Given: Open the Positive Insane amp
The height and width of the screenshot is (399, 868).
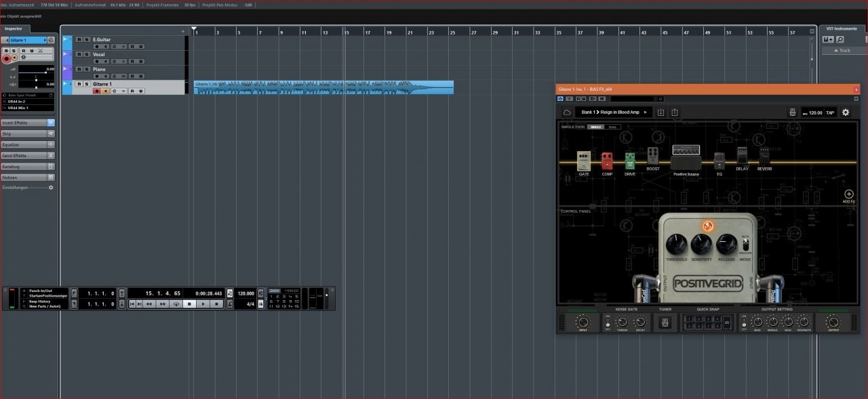Looking at the screenshot, I should [x=686, y=158].
